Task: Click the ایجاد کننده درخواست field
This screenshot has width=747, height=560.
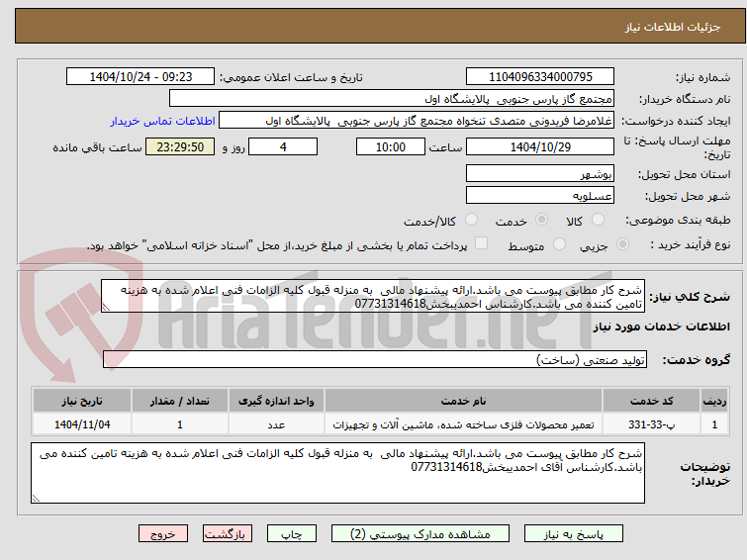Action: pos(417,121)
